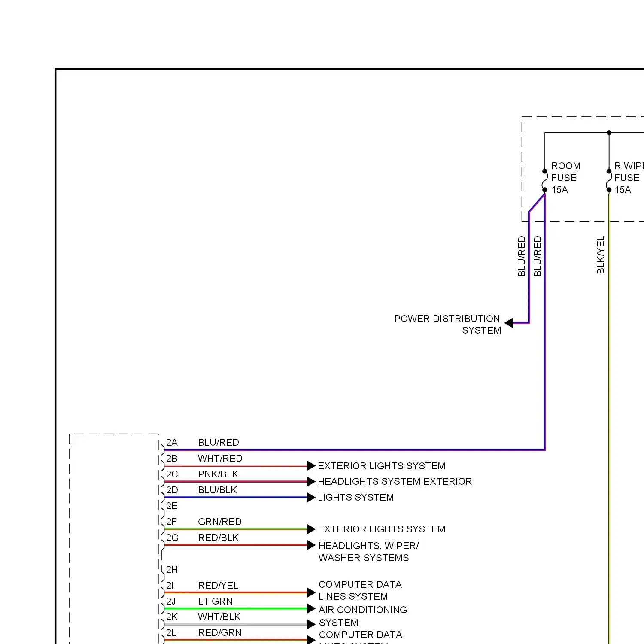This screenshot has height=644, width=644.
Task: Click the R WIPER fuse symbol
Action: [x=609, y=180]
